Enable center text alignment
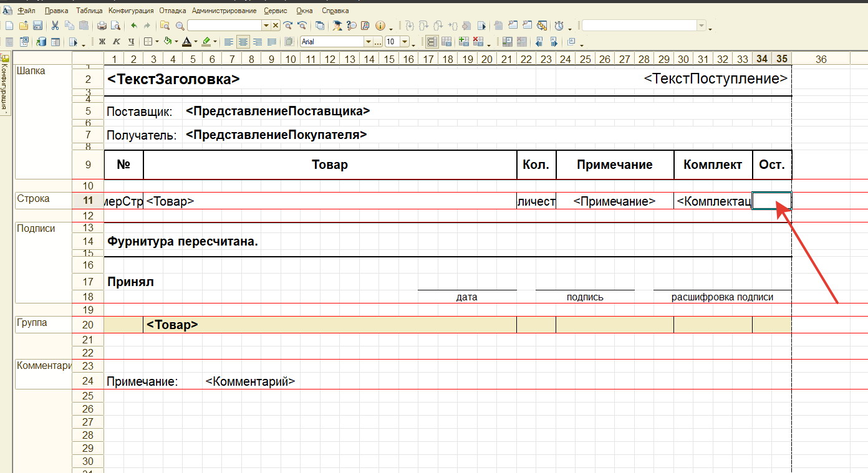This screenshot has width=868, height=473. [x=243, y=42]
